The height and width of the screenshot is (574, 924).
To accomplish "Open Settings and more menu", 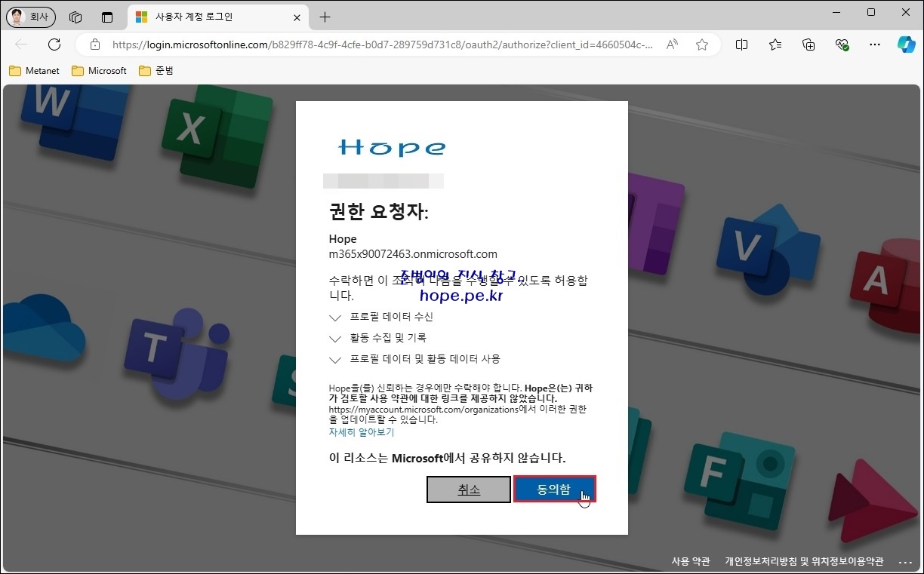I will [875, 45].
